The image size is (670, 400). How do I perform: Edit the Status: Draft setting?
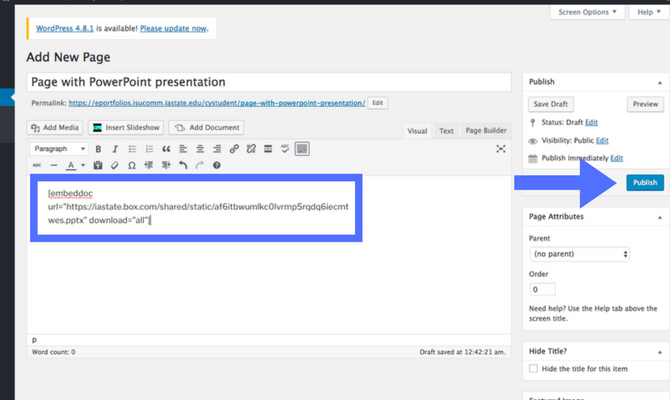pyautogui.click(x=591, y=123)
